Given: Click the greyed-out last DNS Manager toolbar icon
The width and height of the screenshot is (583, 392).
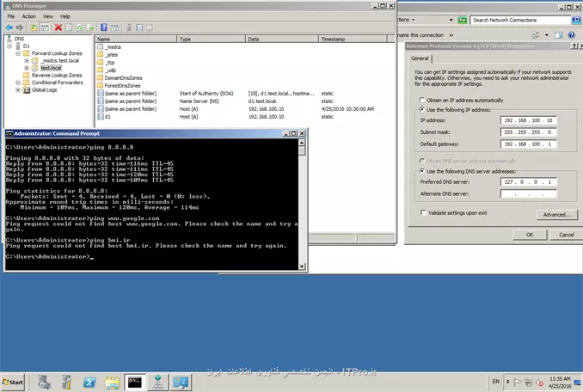Looking at the screenshot, I should pyautogui.click(x=150, y=28).
